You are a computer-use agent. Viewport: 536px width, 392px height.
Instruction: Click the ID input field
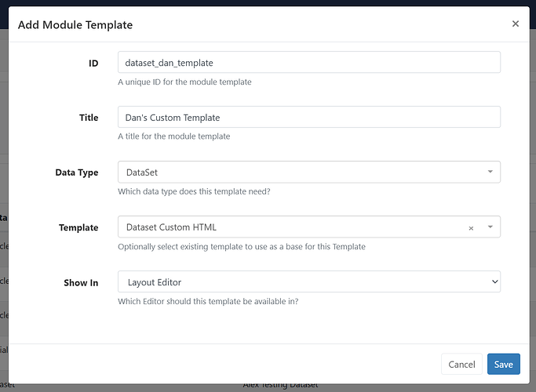[x=308, y=63]
